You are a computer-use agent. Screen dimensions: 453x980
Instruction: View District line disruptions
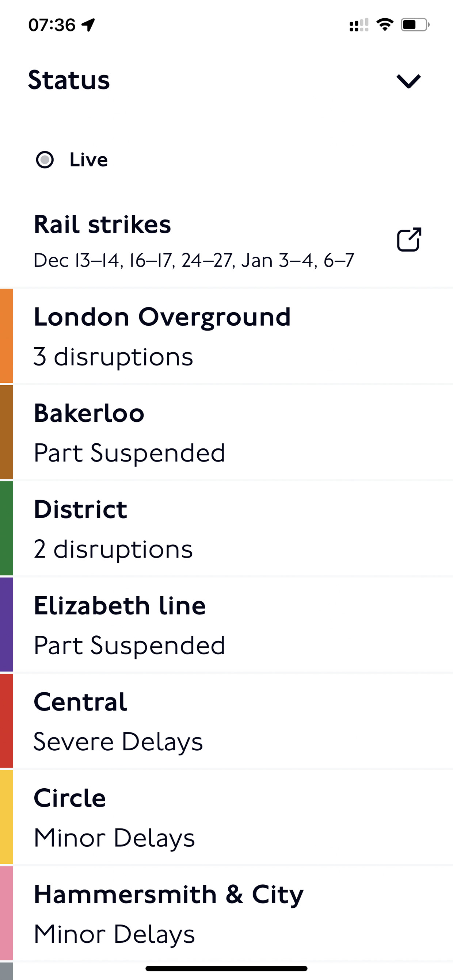(226, 528)
